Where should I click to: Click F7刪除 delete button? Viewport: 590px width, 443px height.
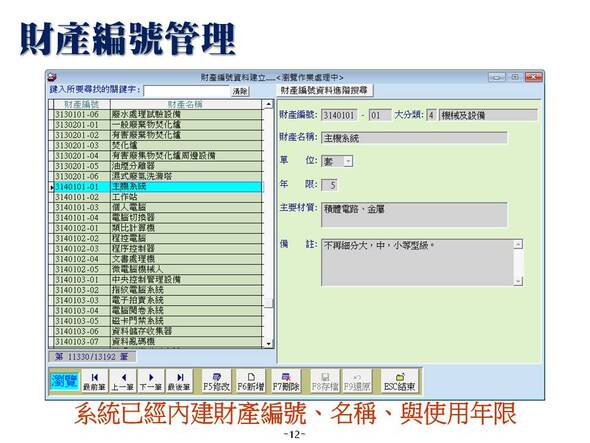click(286, 381)
